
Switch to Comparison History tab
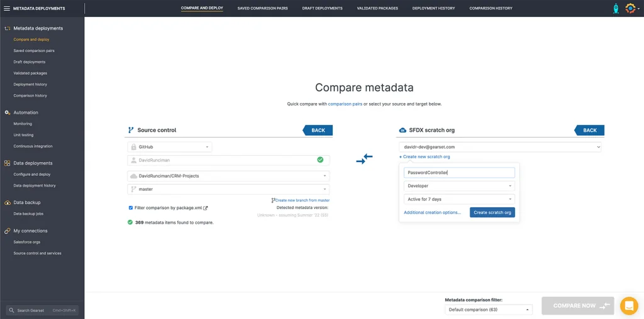[491, 8]
